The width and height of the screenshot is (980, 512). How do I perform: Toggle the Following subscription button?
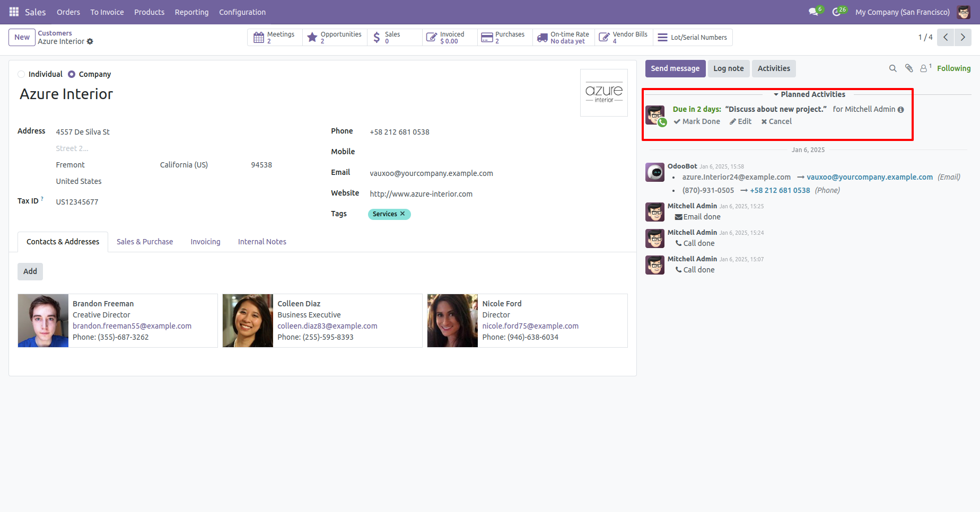[x=953, y=68]
